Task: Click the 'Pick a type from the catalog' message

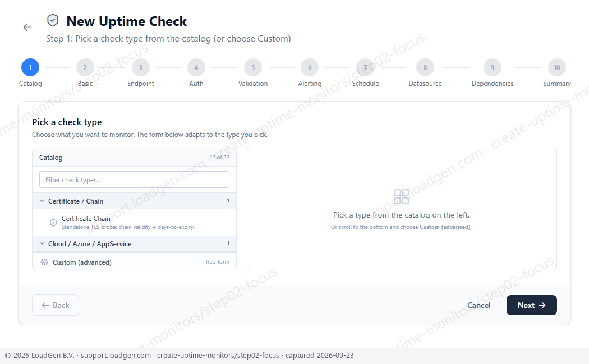Action: click(401, 215)
